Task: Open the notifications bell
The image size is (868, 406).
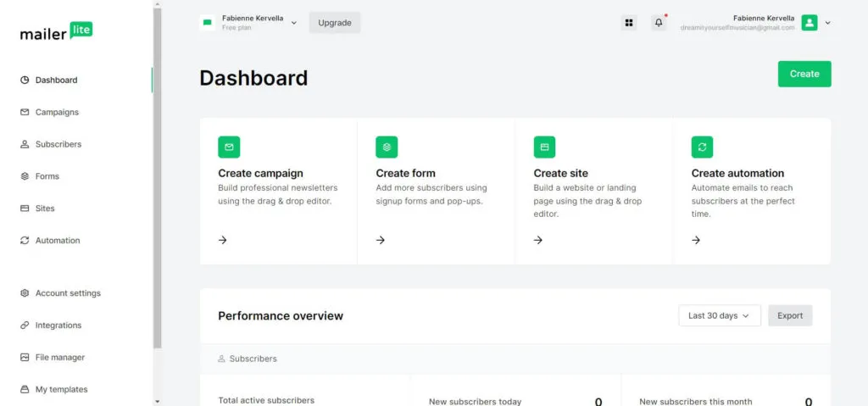Action: 659,23
